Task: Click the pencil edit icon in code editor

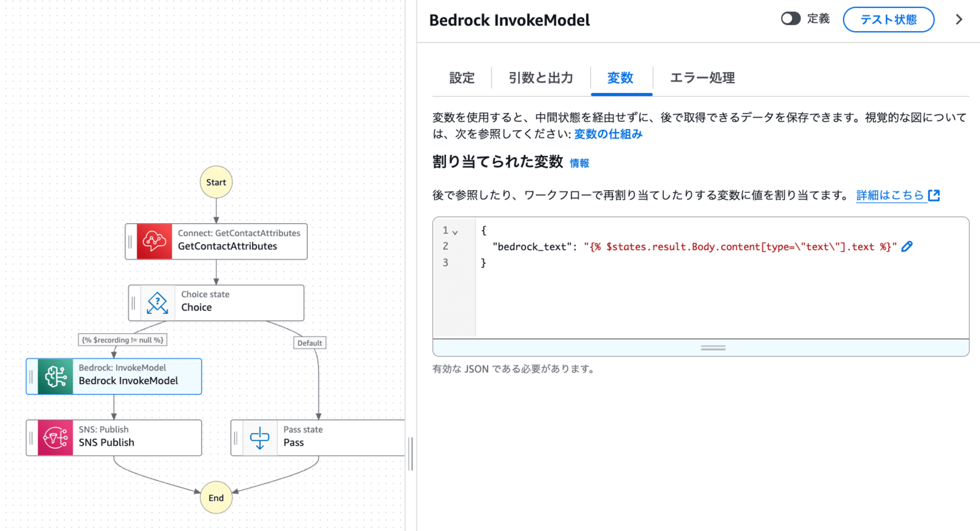Action: [907, 246]
